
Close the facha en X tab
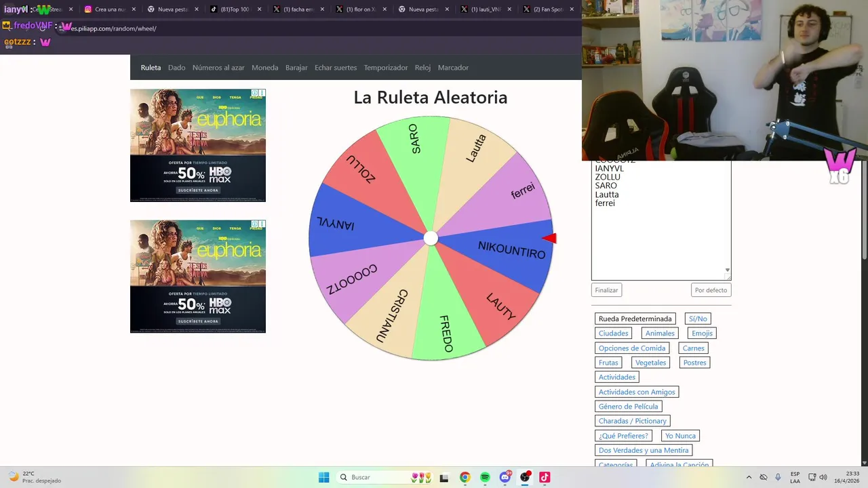point(322,9)
